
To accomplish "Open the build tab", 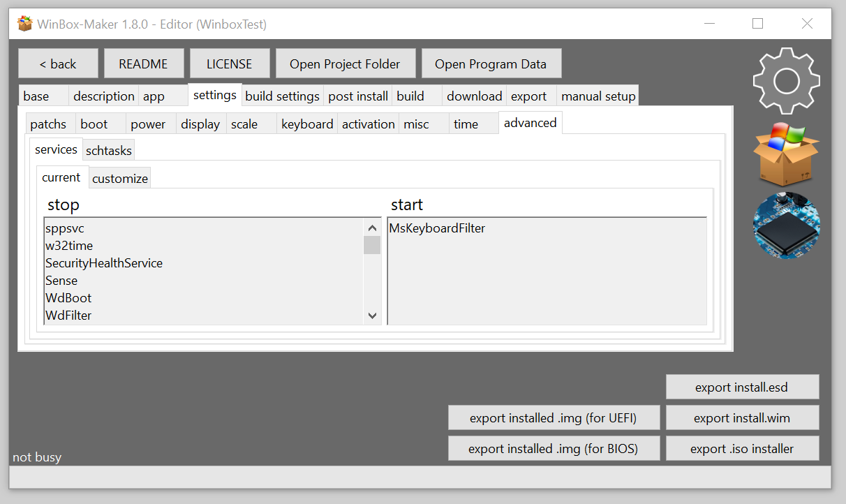I will click(x=417, y=96).
